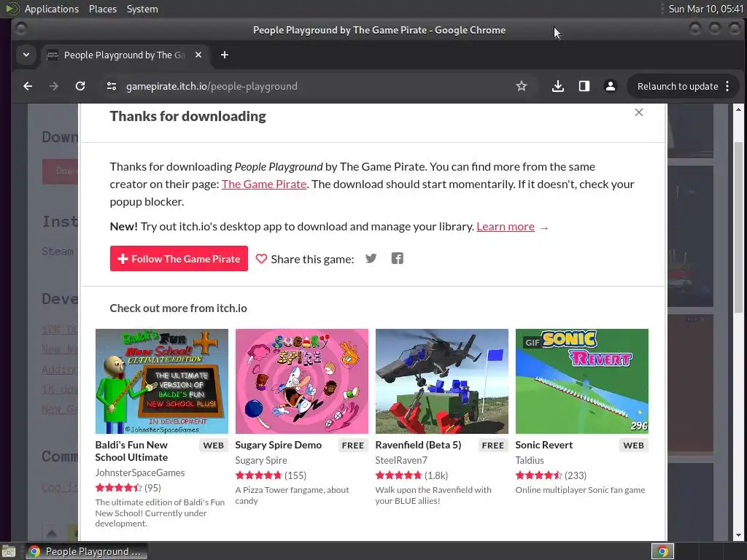View site information icon in address bar
747x560 pixels.
pyautogui.click(x=112, y=86)
